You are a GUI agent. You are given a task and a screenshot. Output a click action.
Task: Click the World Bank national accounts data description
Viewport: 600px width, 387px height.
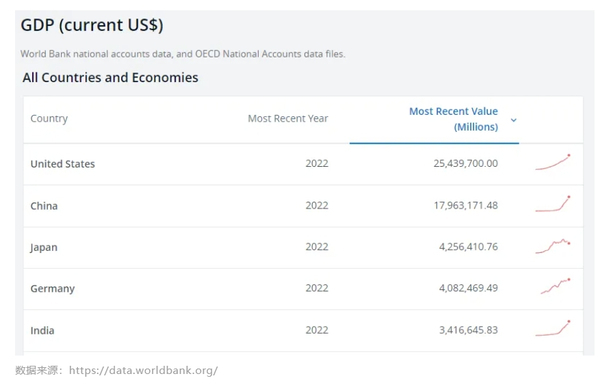(183, 54)
